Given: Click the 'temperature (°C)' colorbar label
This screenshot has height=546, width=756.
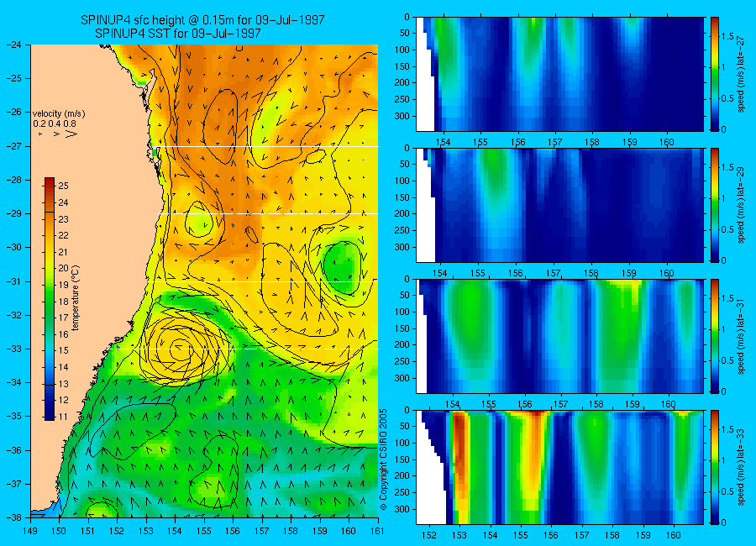Looking at the screenshot, I should (75, 297).
